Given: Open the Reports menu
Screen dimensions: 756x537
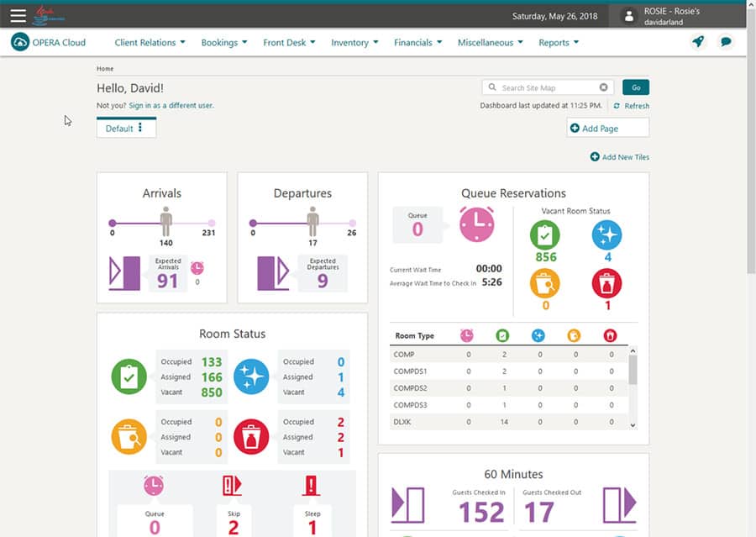Looking at the screenshot, I should tap(558, 42).
